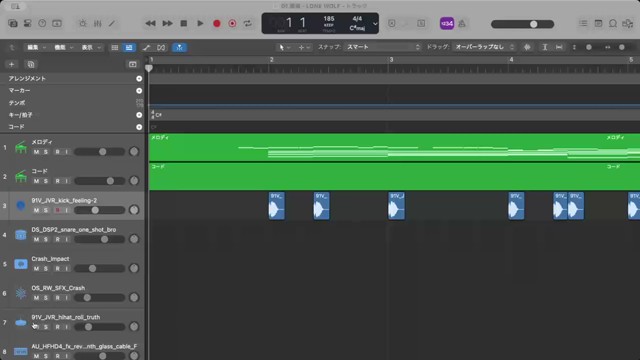Screen dimensions: 640x360
Task: Click the horizontal auto zoom icon
Action: pos(559,47)
